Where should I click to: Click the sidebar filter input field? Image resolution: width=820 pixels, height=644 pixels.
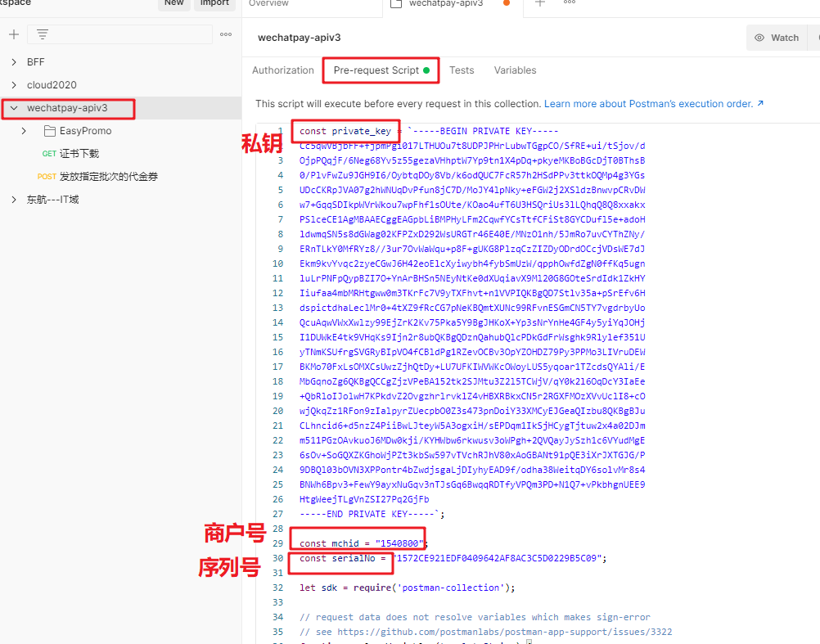119,34
